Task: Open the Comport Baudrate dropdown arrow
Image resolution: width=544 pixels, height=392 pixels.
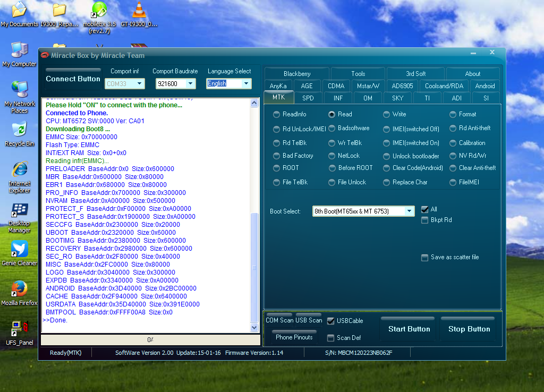Action: point(190,83)
